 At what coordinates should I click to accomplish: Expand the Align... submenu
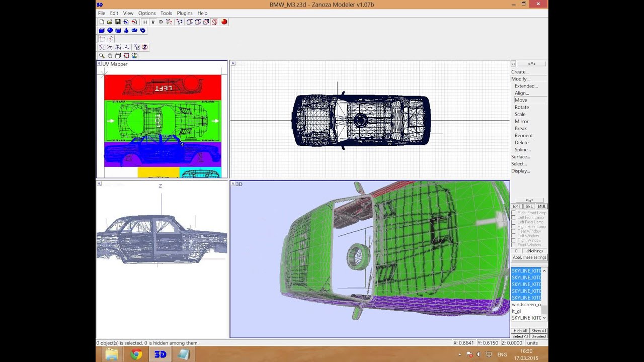click(x=522, y=93)
